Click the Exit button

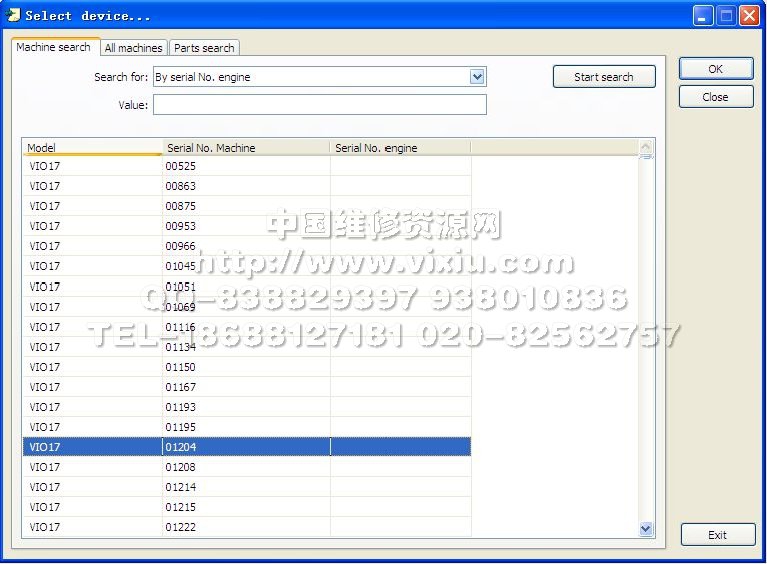717,535
